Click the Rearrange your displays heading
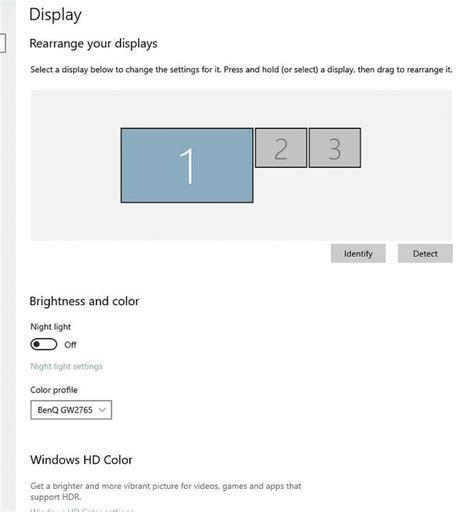This screenshot has height=512, width=474. click(x=93, y=44)
